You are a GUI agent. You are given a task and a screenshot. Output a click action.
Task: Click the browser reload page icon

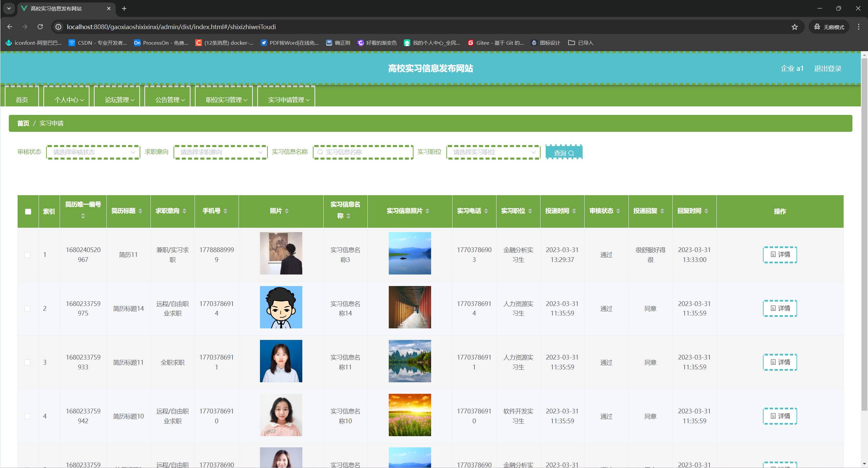[40, 27]
